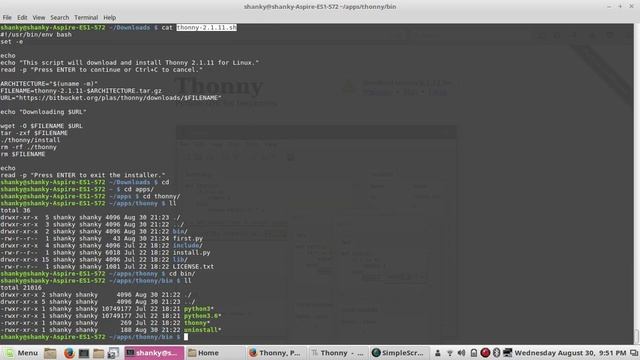Click the 'LICENSE.txt' file listing
Screen dimensions: 640x360
(x=193, y=267)
